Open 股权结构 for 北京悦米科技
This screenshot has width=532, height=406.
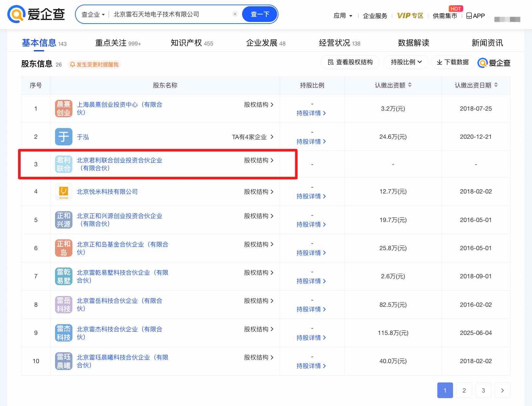(258, 192)
